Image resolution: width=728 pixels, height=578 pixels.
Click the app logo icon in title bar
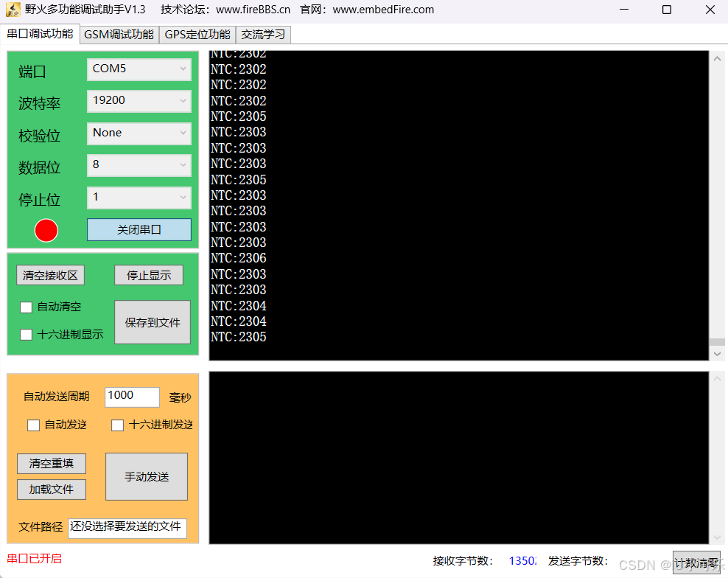point(13,10)
